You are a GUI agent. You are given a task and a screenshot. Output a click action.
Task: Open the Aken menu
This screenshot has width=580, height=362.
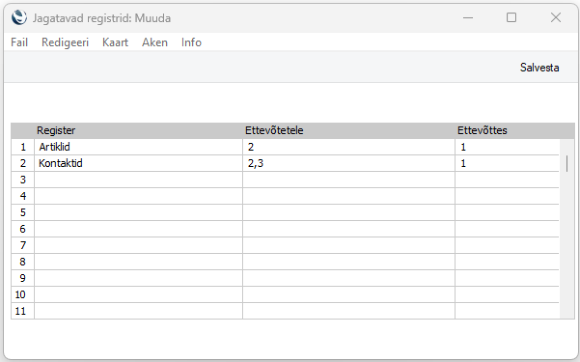[x=155, y=43]
